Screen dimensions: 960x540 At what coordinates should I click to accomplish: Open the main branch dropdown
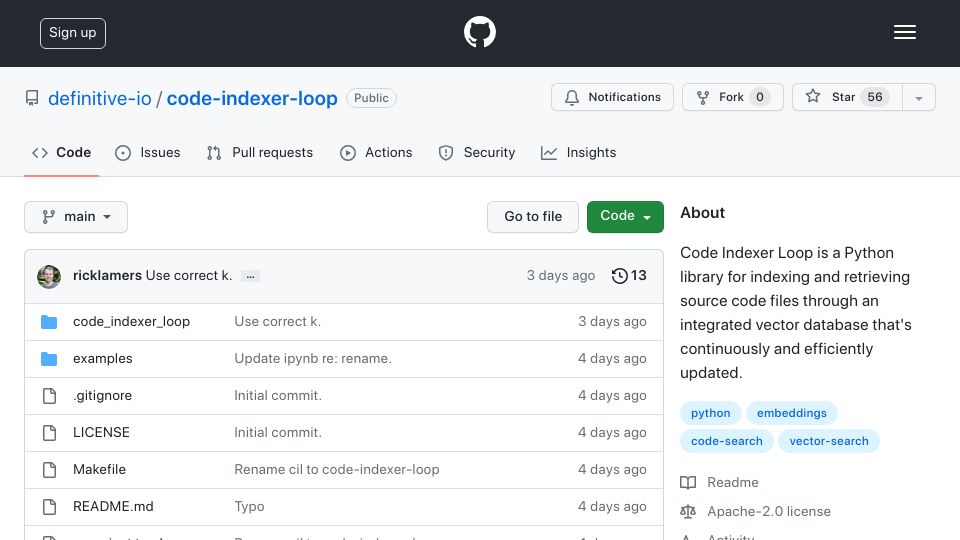click(76, 217)
